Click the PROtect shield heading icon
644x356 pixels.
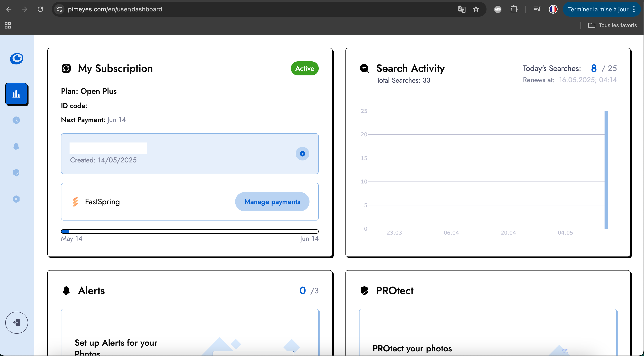[x=364, y=290]
